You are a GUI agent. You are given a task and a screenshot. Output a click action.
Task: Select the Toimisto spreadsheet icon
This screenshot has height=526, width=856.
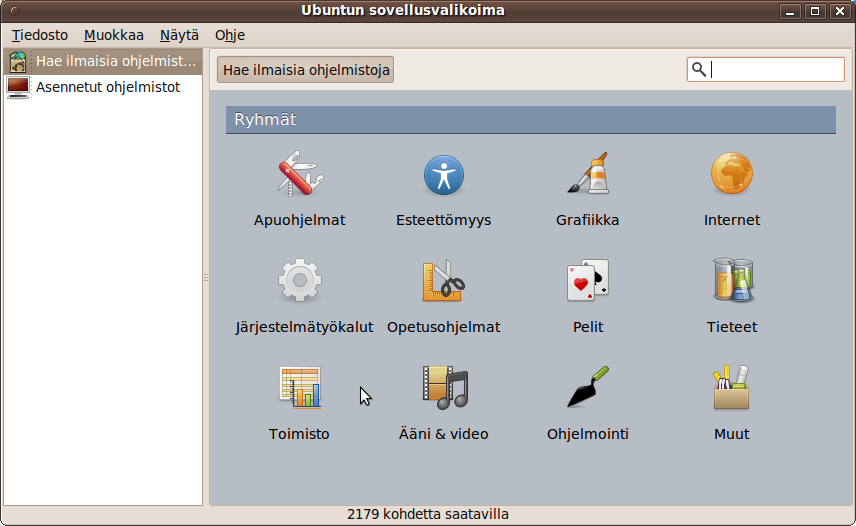299,388
